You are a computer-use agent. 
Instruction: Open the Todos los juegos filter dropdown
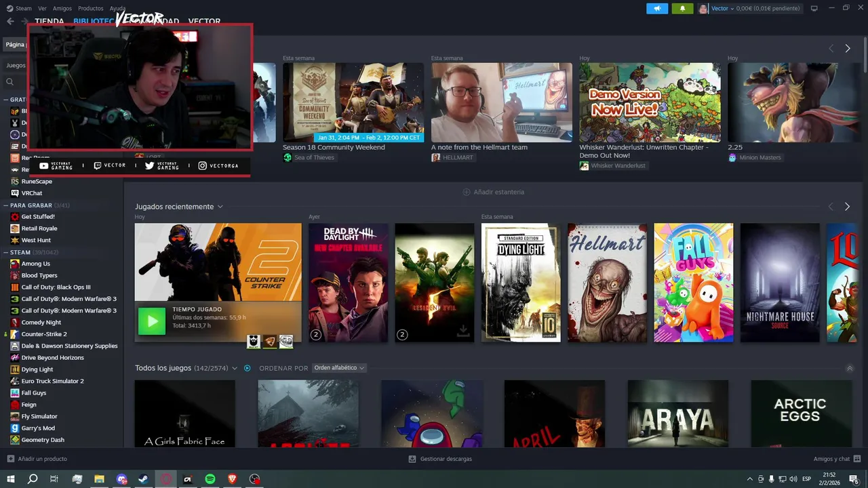coord(235,368)
